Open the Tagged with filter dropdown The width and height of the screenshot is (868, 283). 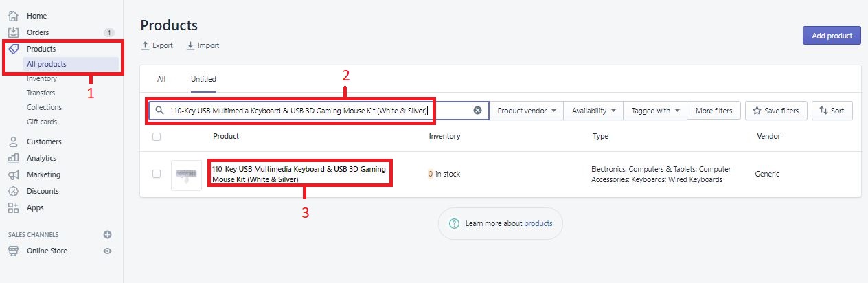655,111
